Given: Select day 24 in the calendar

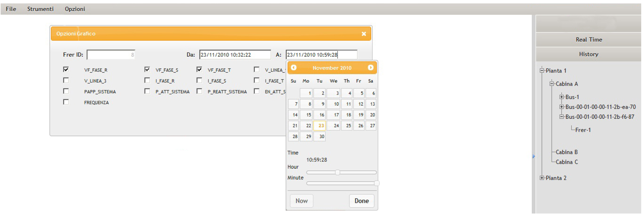Looking at the screenshot, I should click(334, 125).
